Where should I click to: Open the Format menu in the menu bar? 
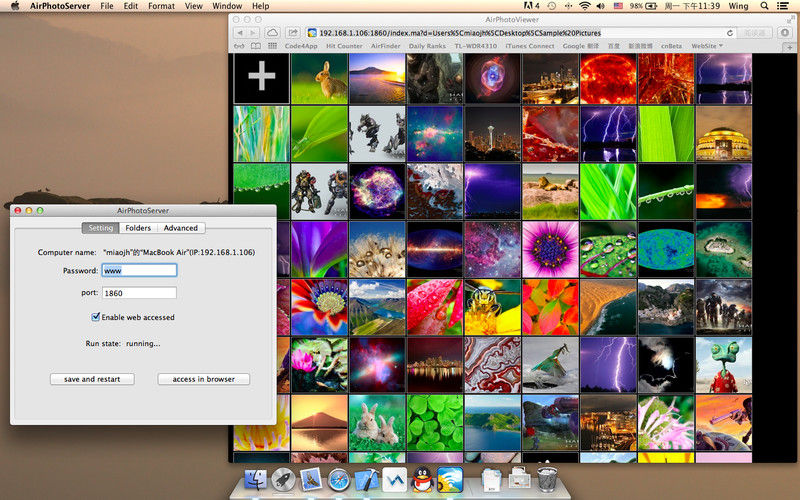161,6
